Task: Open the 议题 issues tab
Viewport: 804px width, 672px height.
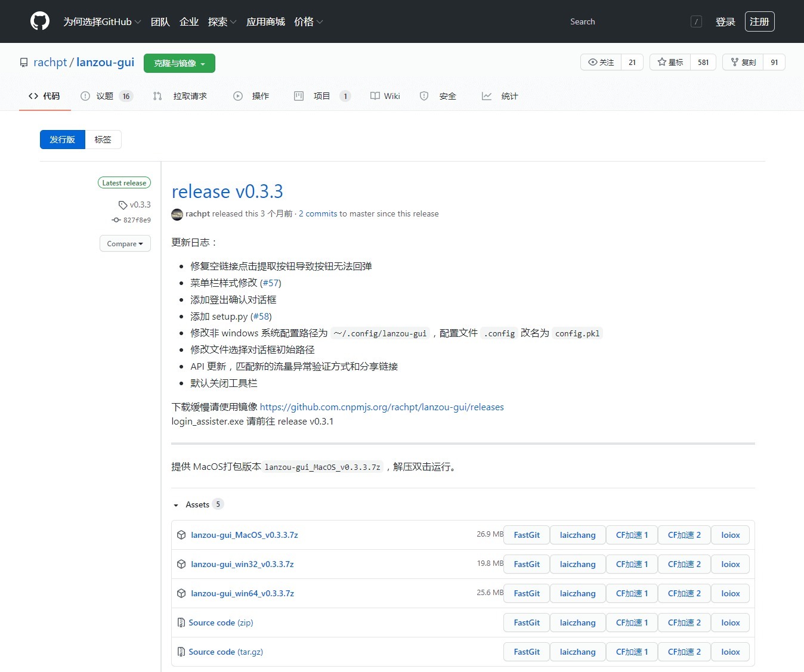Action: click(106, 96)
